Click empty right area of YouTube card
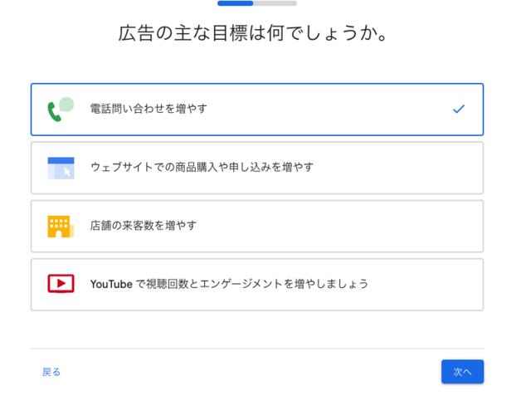 [x=425, y=285]
